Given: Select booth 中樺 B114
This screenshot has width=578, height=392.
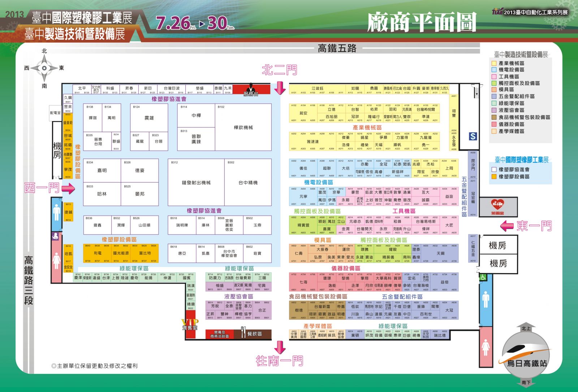Looking at the screenshot, I should [x=196, y=116].
